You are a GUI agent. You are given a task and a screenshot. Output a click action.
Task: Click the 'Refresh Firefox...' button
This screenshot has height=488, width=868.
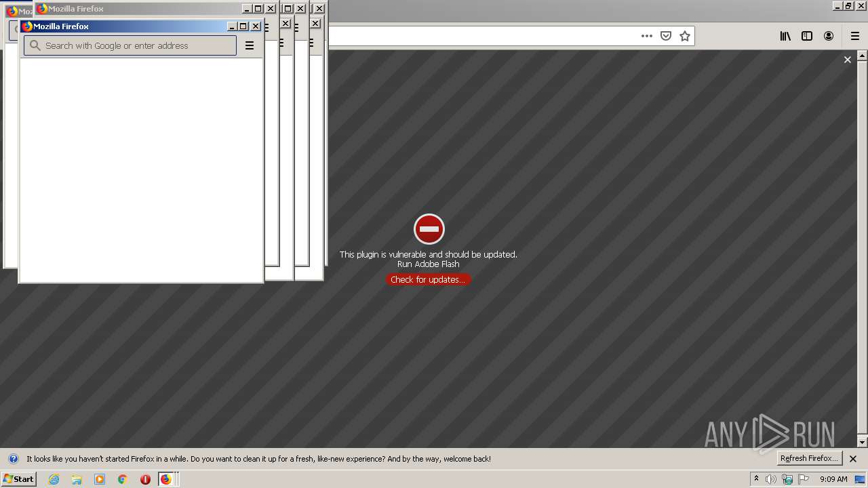coord(809,458)
